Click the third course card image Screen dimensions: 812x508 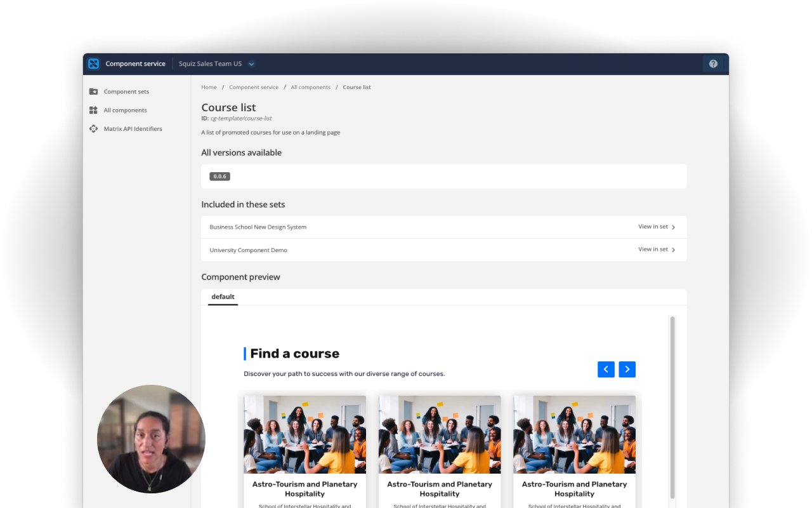click(574, 434)
